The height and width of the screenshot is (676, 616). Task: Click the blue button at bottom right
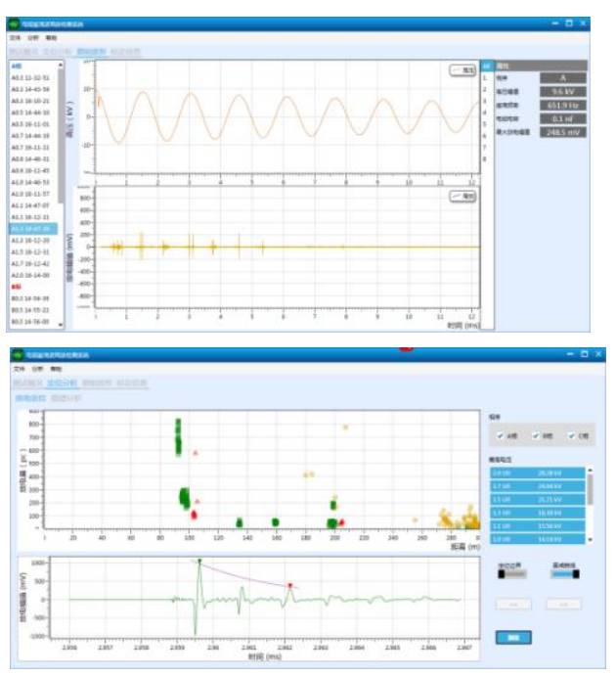click(x=512, y=638)
